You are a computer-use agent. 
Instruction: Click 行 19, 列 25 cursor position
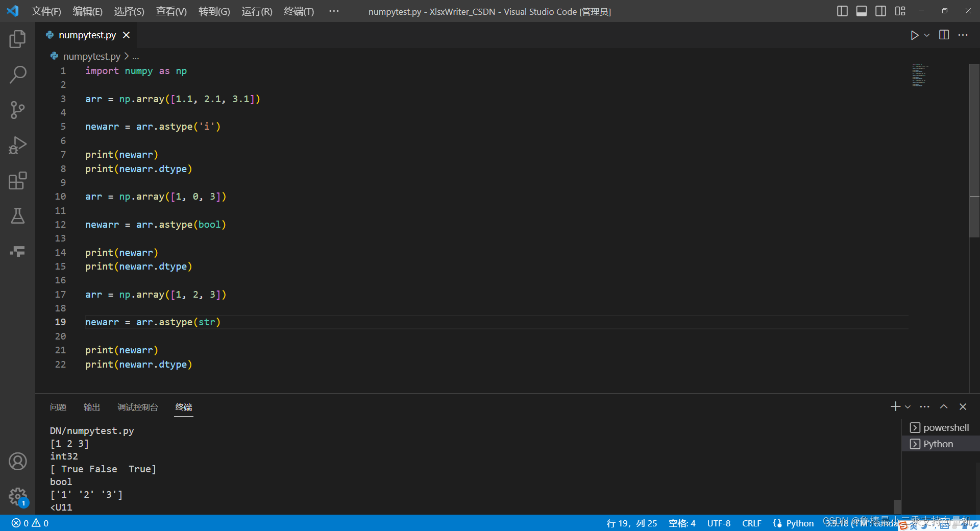631,523
